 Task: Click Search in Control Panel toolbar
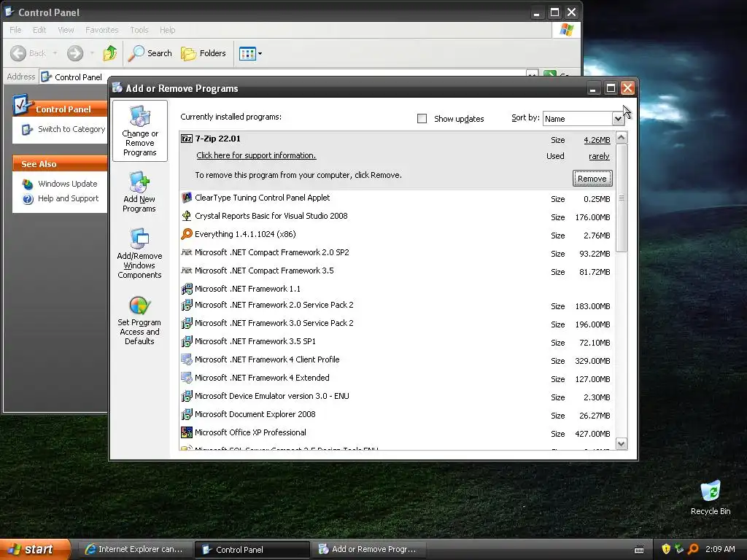pyautogui.click(x=150, y=53)
